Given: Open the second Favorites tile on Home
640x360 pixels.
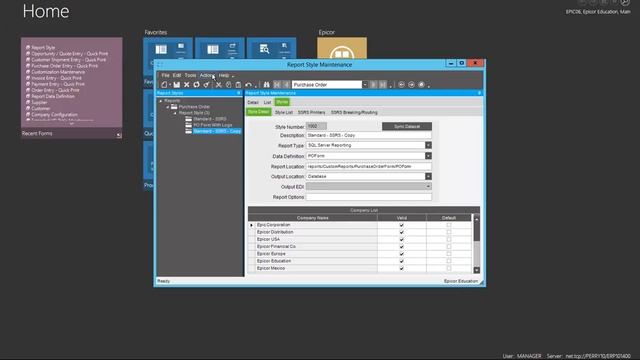Looking at the screenshot, I should coord(220,48).
